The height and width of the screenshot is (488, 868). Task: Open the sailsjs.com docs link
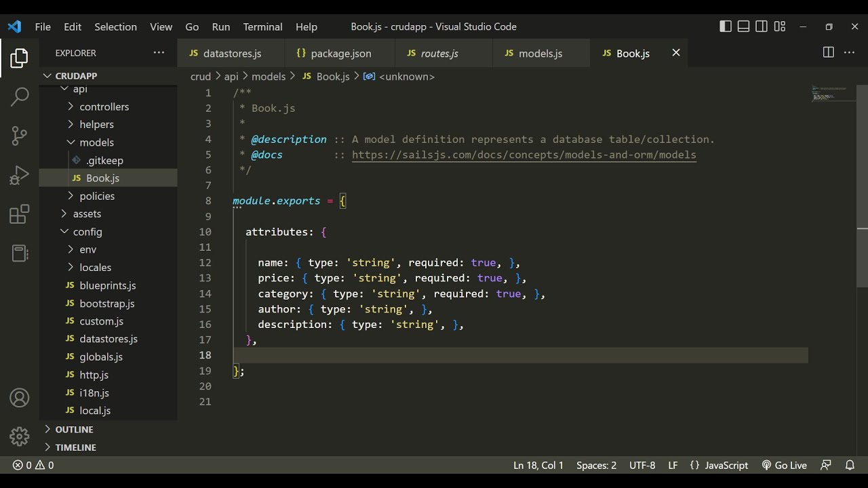pos(524,155)
